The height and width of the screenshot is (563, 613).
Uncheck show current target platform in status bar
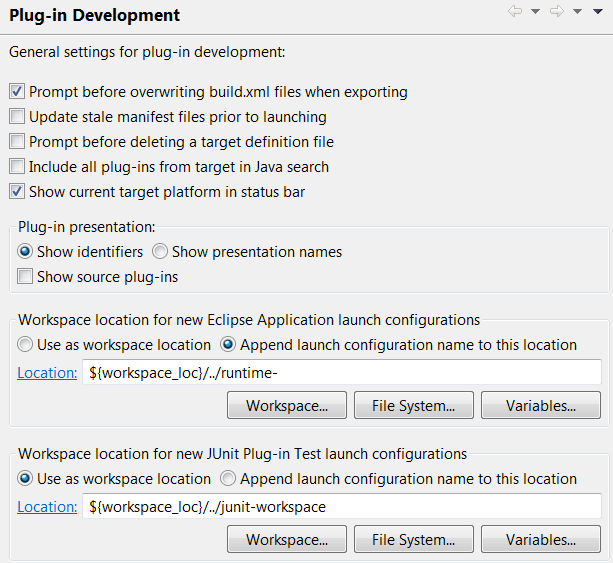pos(17,192)
